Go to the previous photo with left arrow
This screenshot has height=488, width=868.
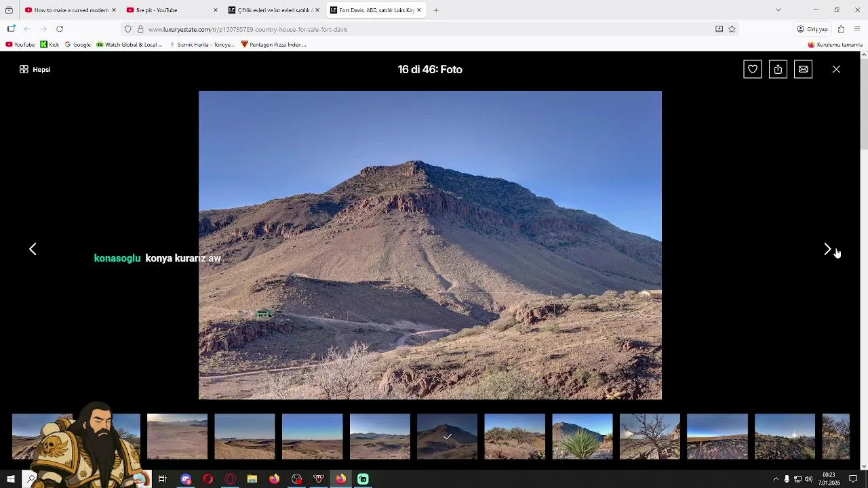click(x=33, y=249)
